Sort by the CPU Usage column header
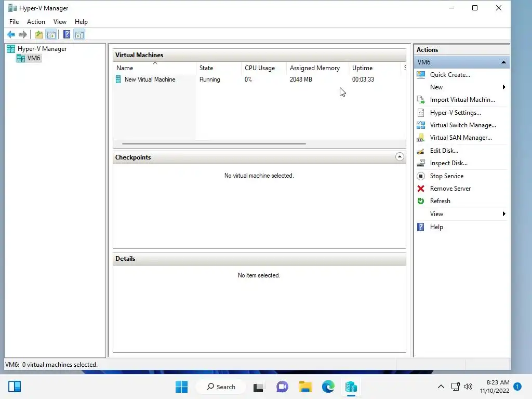Screen dimensions: 532x399 pos(263,68)
